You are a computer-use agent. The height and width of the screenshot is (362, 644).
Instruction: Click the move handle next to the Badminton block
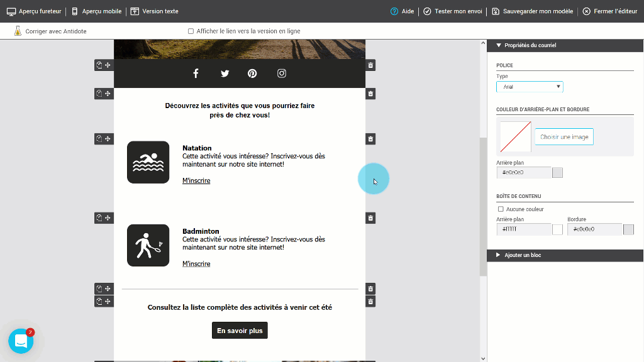(x=106, y=217)
